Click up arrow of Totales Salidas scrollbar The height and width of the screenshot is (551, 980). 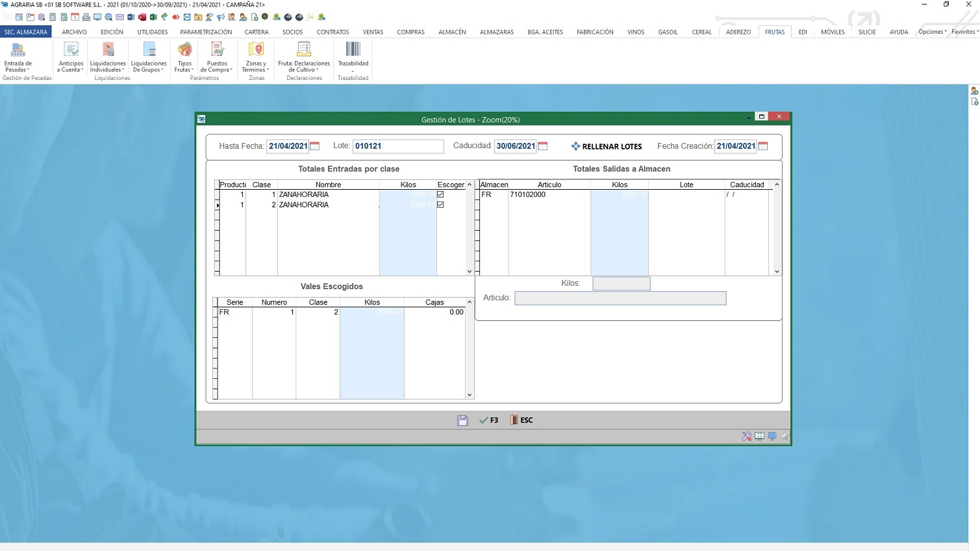tap(777, 185)
